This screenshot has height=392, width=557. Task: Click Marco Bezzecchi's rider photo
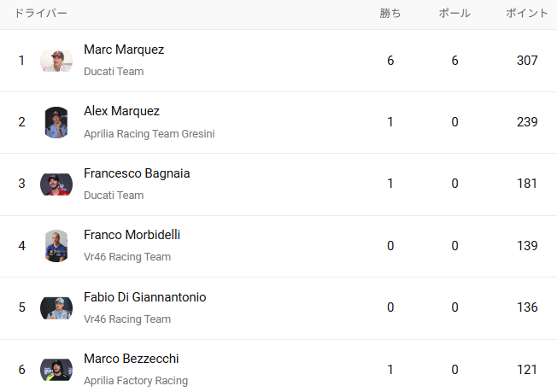click(x=56, y=370)
